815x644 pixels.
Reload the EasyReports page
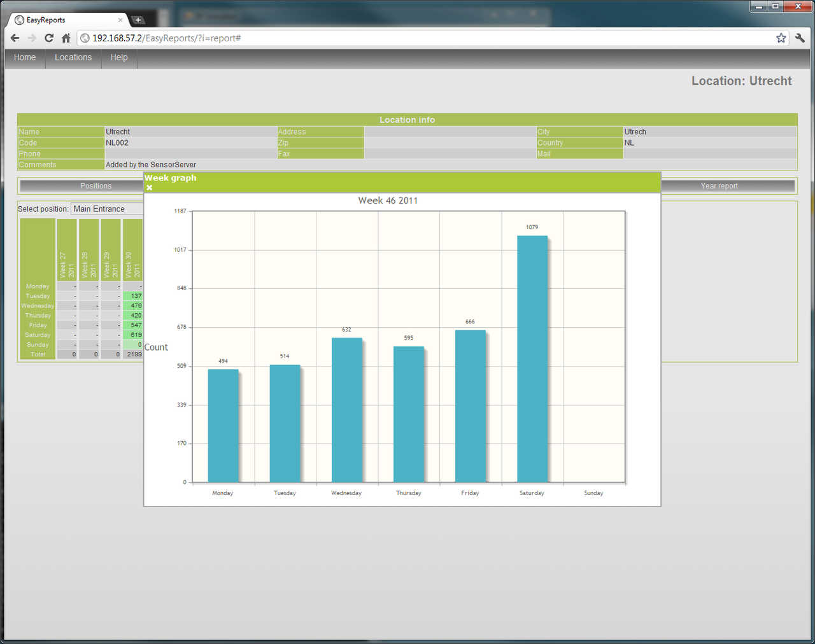[49, 38]
